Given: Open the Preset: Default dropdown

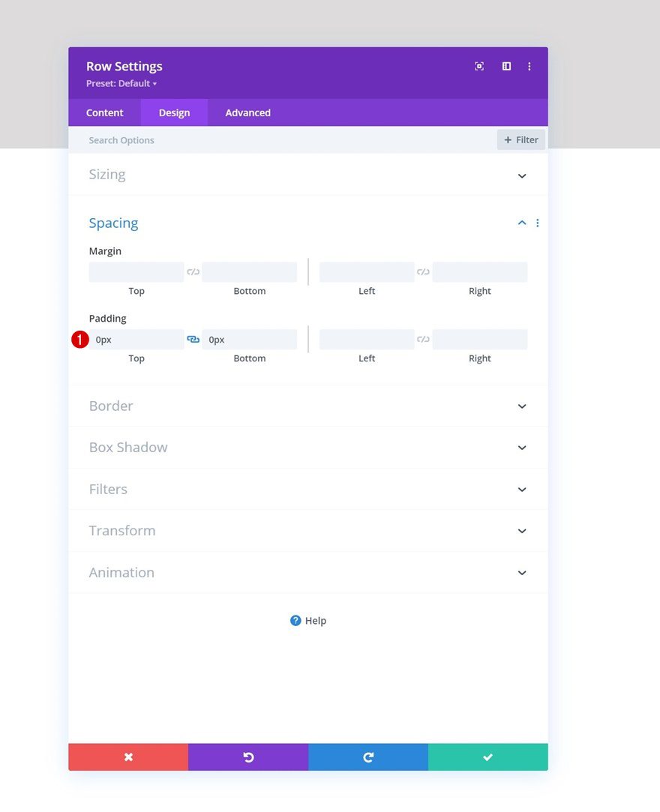Looking at the screenshot, I should click(x=121, y=83).
